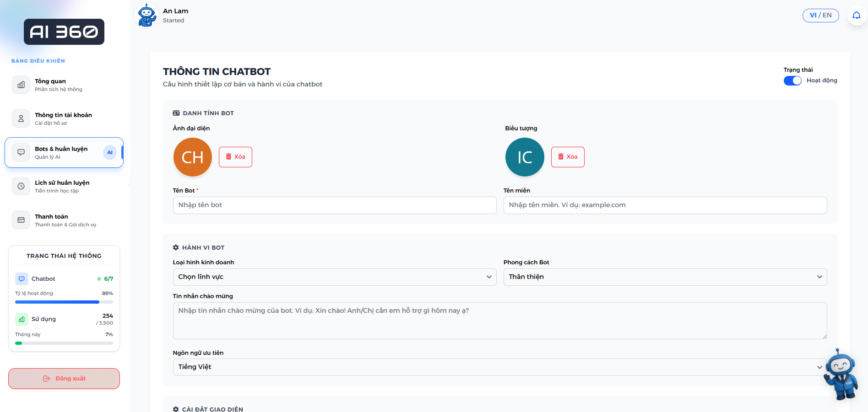
Task: Delete the avatar with Xóa under Ảnh đại diện
Action: pos(235,157)
